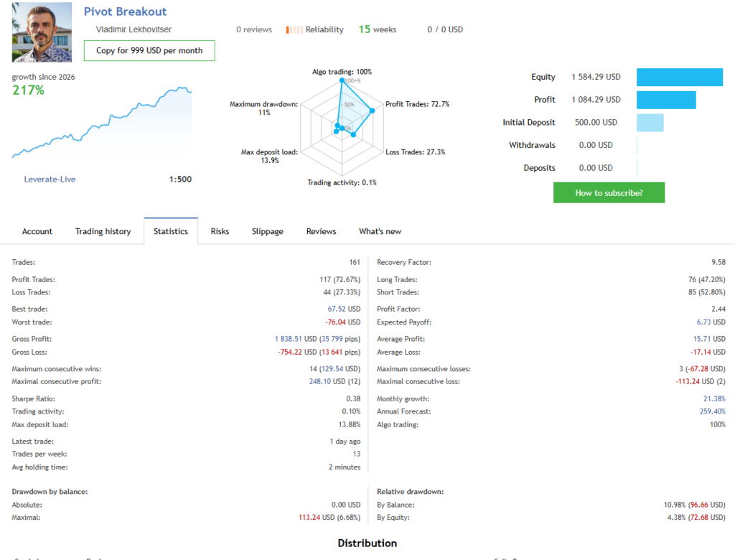Click Profit Factor value 2.44
Screen dimensions: 735x560
(718, 309)
